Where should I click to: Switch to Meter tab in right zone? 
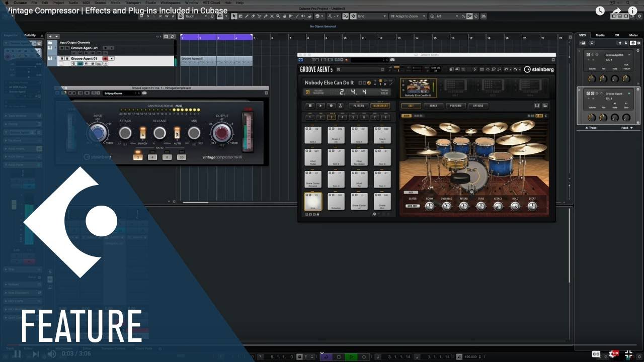633,35
